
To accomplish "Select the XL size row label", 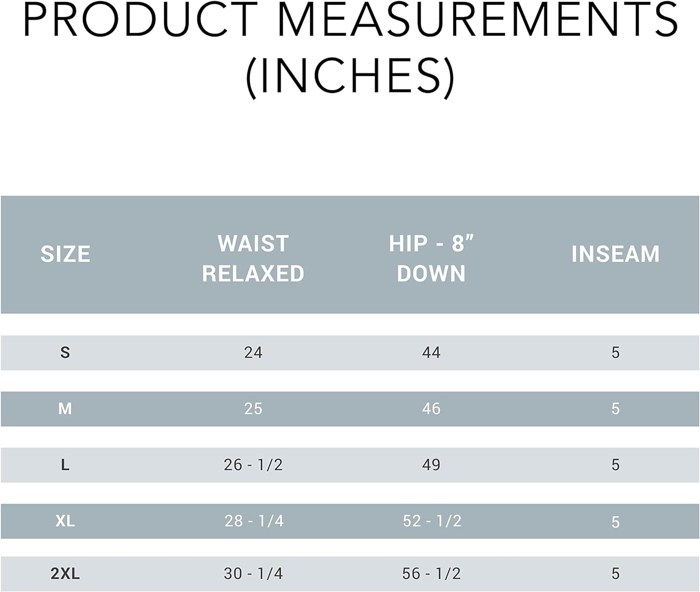I will 65,521.
